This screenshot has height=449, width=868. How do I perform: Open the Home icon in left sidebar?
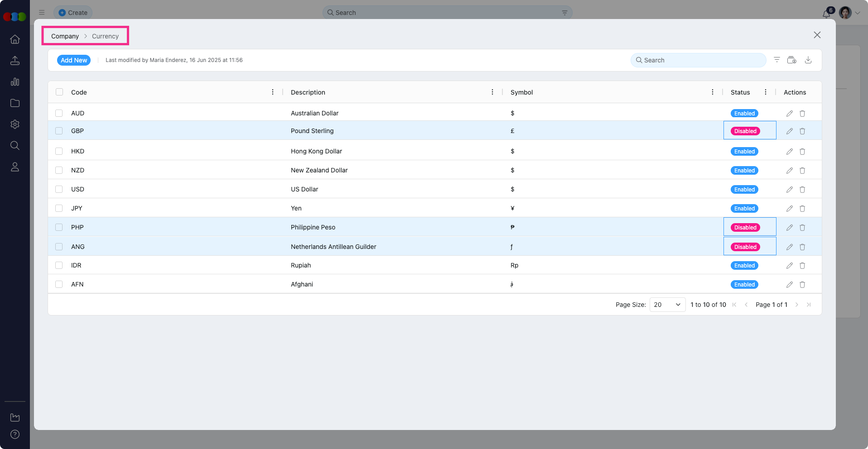(15, 39)
